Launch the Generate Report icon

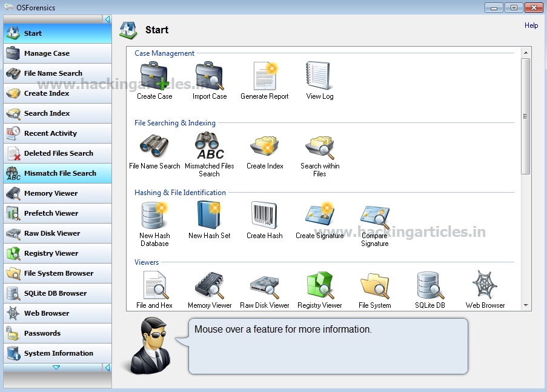coord(265,76)
